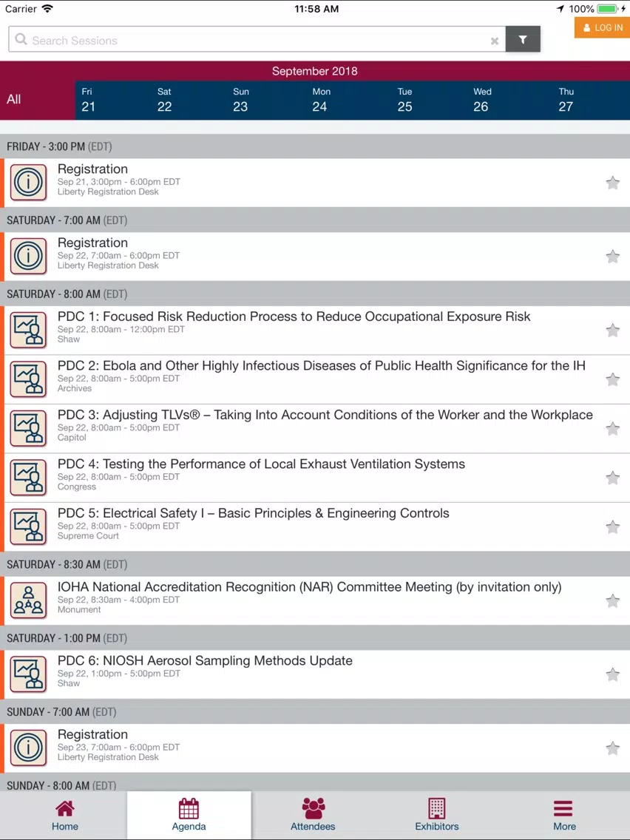The image size is (630, 840).
Task: Tap the Wi-Fi icon in status bar
Action: pyautogui.click(x=47, y=9)
